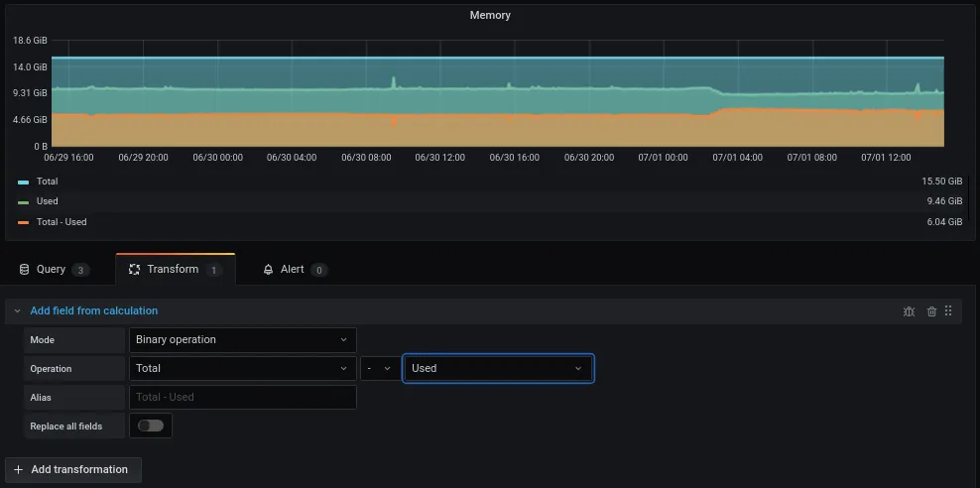The height and width of the screenshot is (488, 980).
Task: Click the 15.50 GiB legend value
Action: click(942, 182)
